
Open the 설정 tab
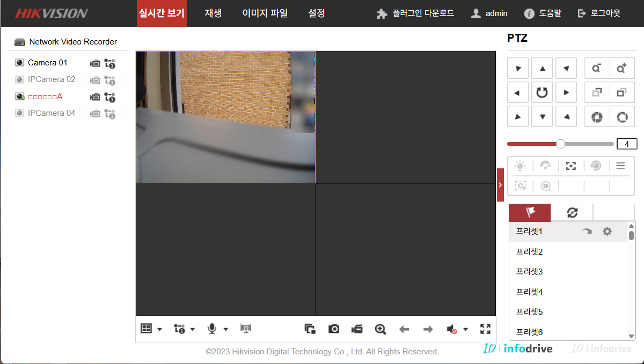click(317, 13)
